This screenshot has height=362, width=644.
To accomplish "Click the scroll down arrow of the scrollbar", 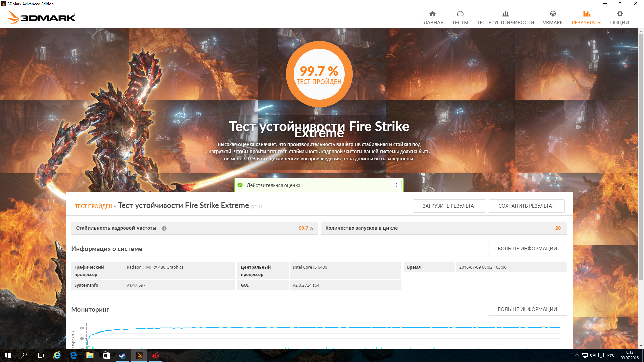I will click(641, 346).
